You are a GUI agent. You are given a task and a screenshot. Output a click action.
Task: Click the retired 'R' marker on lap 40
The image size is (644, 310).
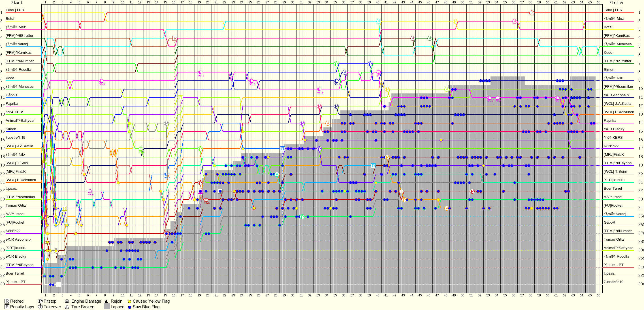click(x=373, y=166)
